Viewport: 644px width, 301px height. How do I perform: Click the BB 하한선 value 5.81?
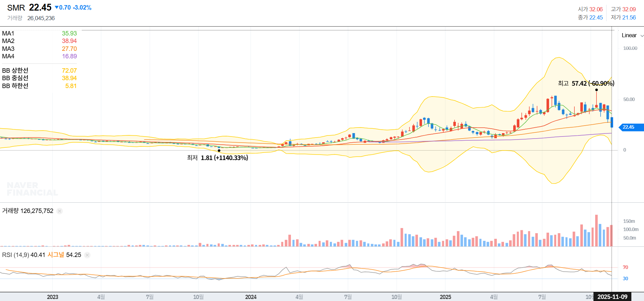point(71,86)
